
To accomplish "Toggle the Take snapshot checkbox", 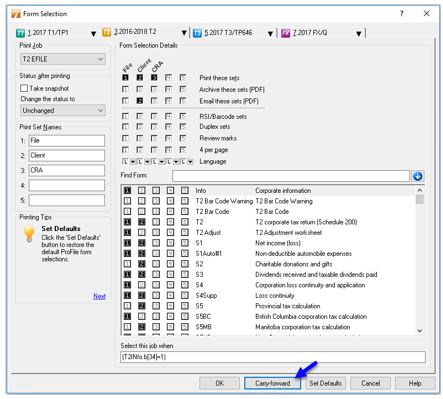I will (24, 88).
